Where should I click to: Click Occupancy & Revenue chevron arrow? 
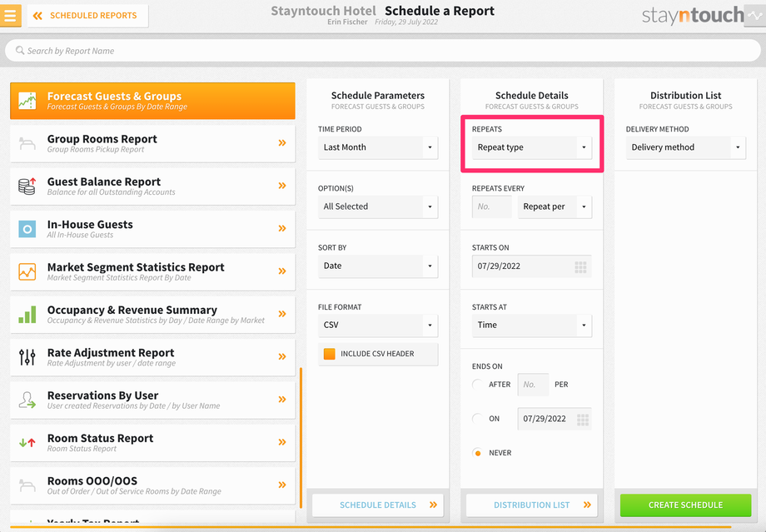tap(282, 314)
